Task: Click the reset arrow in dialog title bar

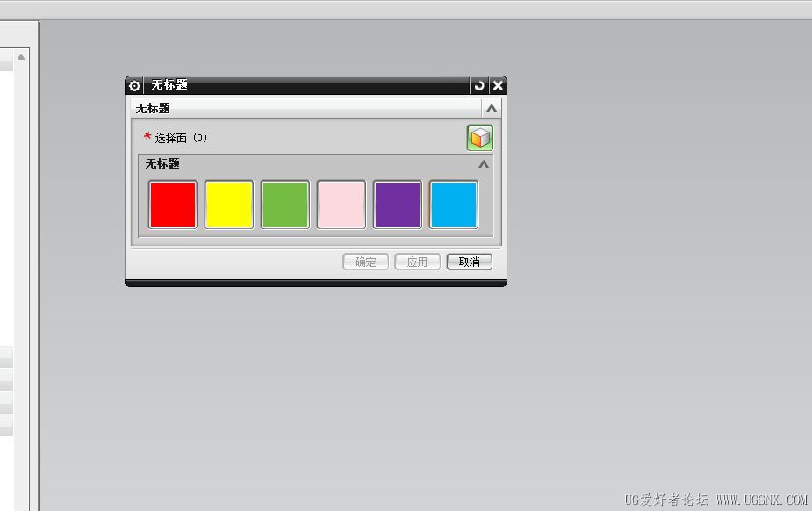Action: pos(479,85)
